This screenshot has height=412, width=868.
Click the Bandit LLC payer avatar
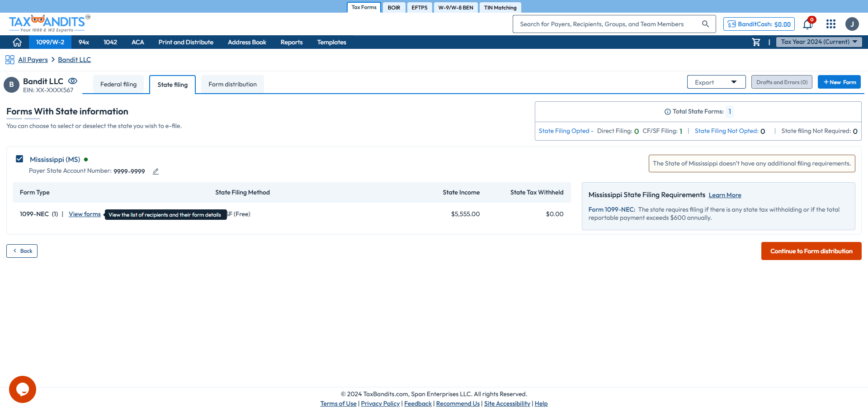(x=11, y=85)
